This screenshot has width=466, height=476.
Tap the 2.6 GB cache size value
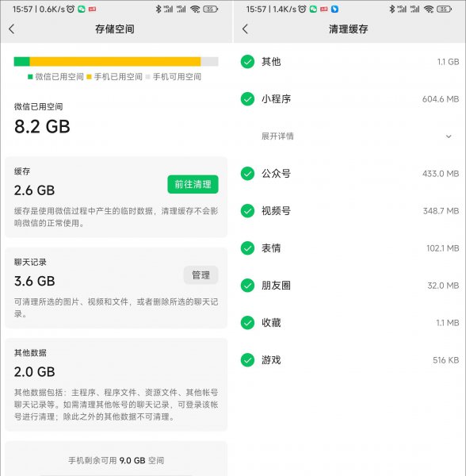[34, 190]
